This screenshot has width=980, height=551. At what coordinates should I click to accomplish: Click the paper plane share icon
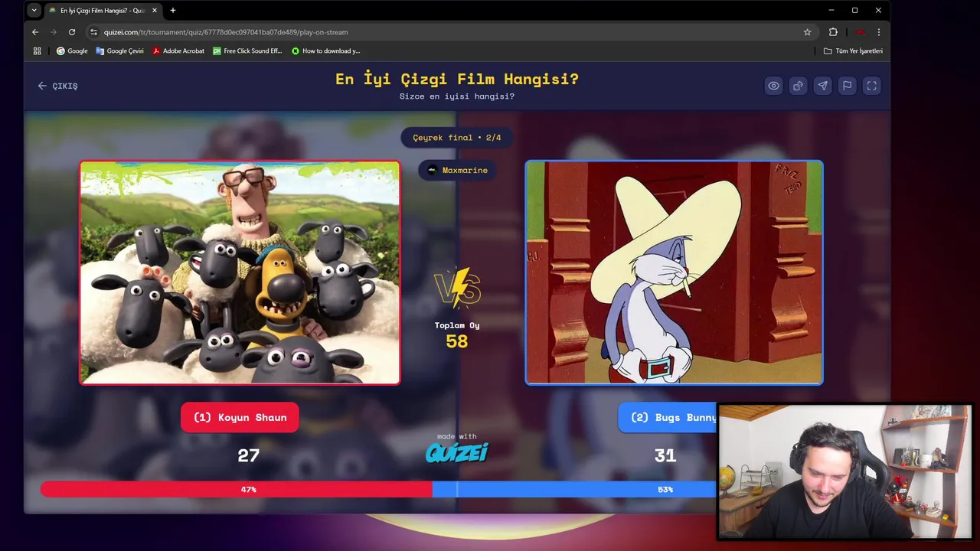822,86
